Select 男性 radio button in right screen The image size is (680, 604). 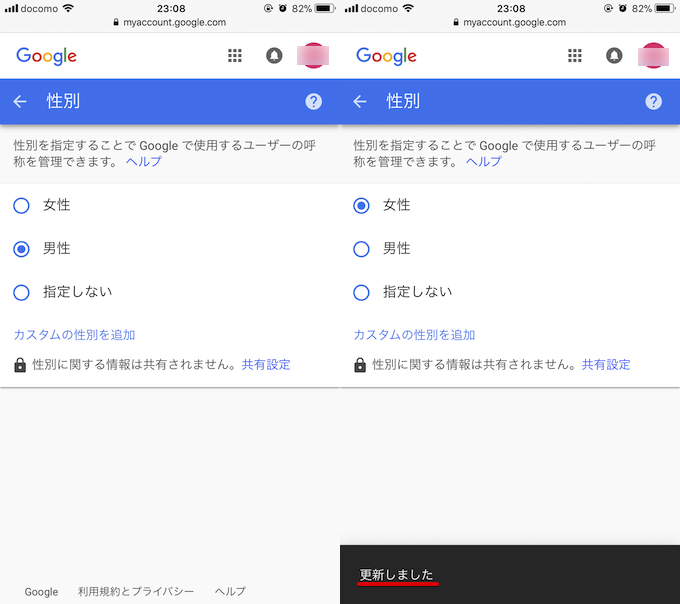pyautogui.click(x=361, y=249)
